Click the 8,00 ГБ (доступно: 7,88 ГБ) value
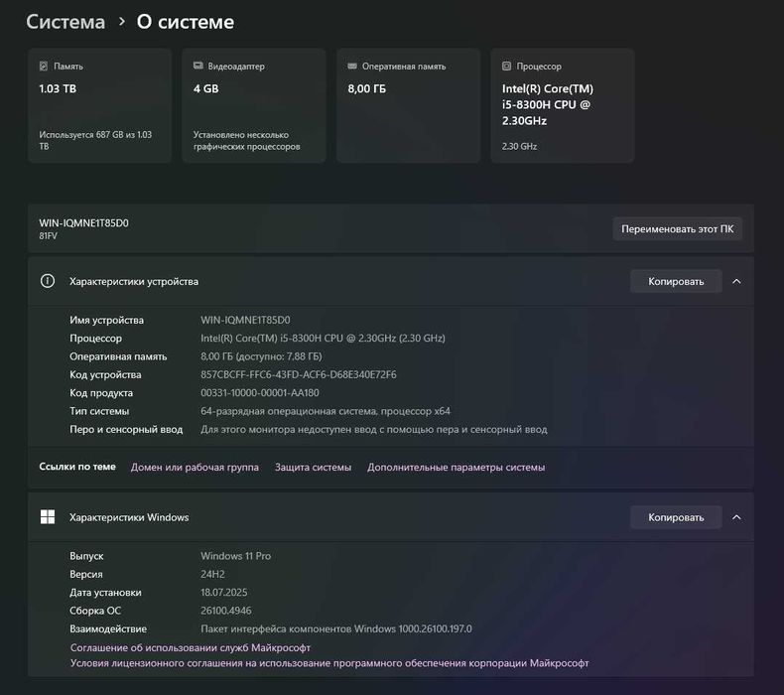Image resolution: width=784 pixels, height=695 pixels. click(261, 356)
